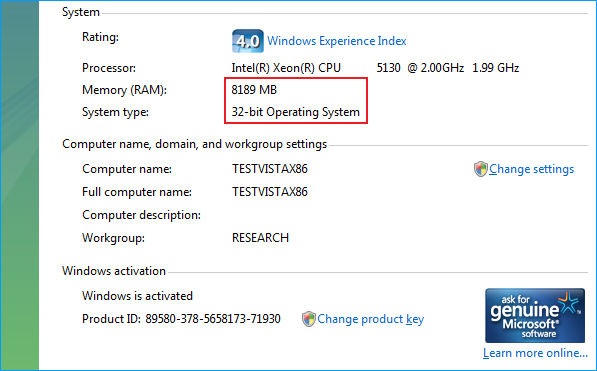
Task: Open the Learn more online link
Action: click(x=535, y=353)
